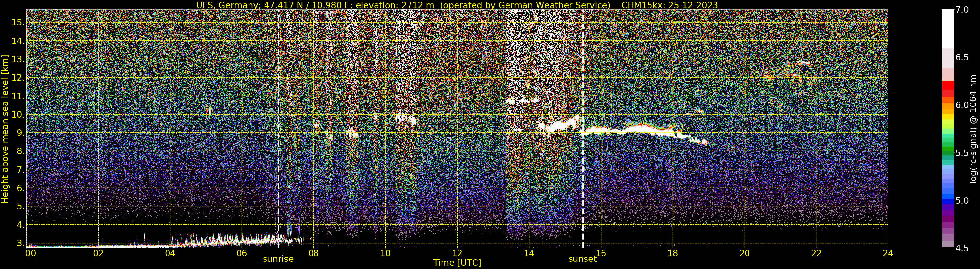
Task: Click the "04" tick on the time axis
Action: (x=170, y=253)
